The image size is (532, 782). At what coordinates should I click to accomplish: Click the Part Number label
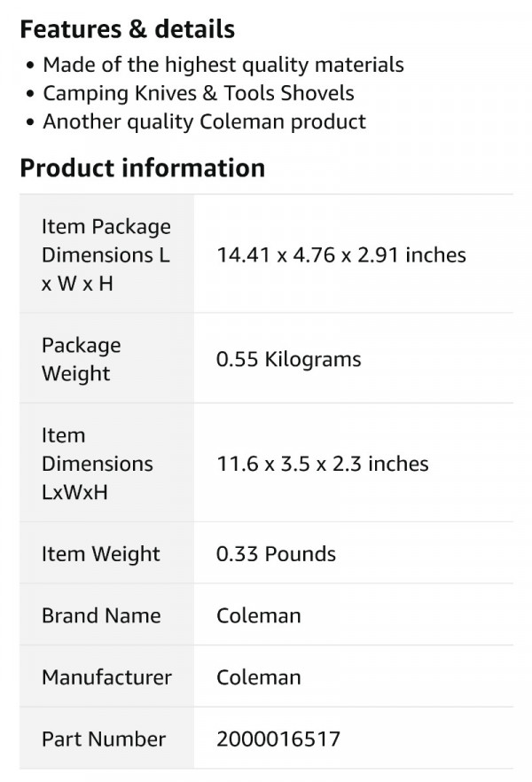[104, 739]
